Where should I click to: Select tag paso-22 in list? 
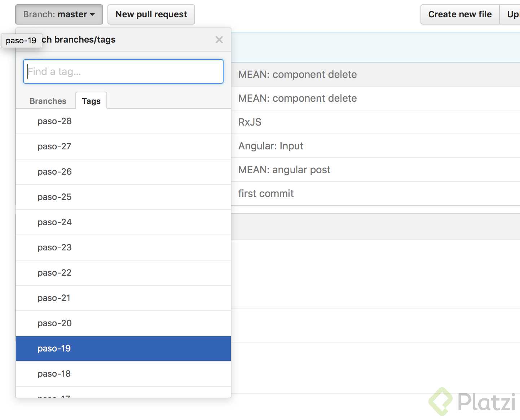[x=55, y=273]
